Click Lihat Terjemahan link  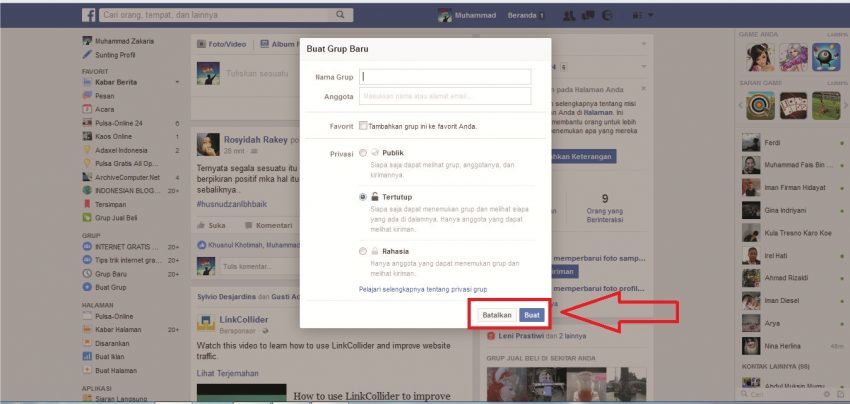(x=227, y=373)
